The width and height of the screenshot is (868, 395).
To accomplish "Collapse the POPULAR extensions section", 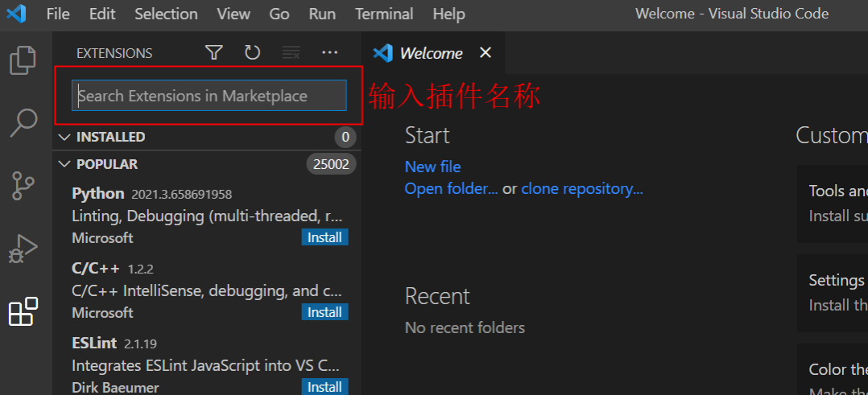I will tap(206, 164).
